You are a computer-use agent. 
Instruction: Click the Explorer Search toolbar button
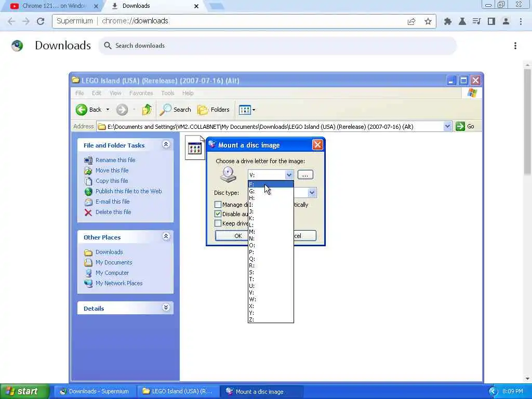[175, 110]
